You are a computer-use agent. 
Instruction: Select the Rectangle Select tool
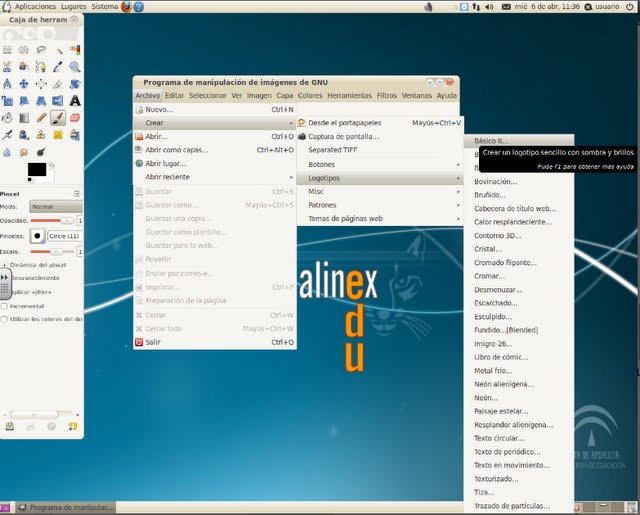pos(7,50)
